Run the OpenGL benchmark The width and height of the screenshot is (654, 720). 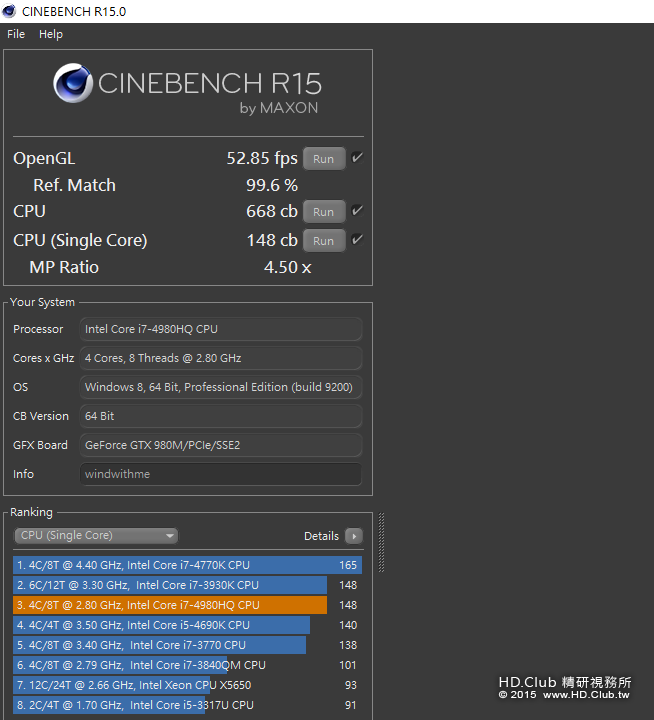pyautogui.click(x=324, y=159)
